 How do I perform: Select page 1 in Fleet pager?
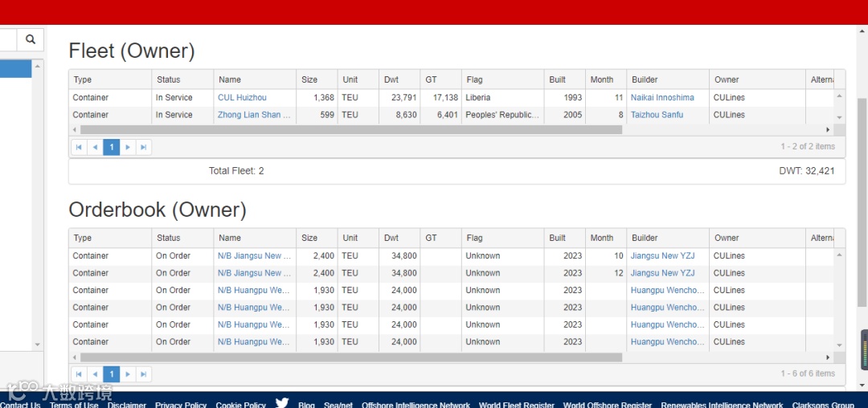[111, 147]
